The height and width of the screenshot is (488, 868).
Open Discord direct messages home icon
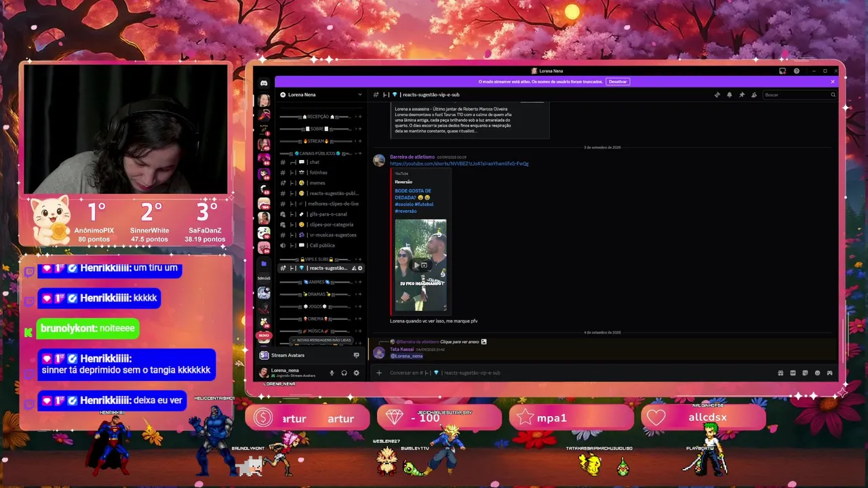pos(264,83)
